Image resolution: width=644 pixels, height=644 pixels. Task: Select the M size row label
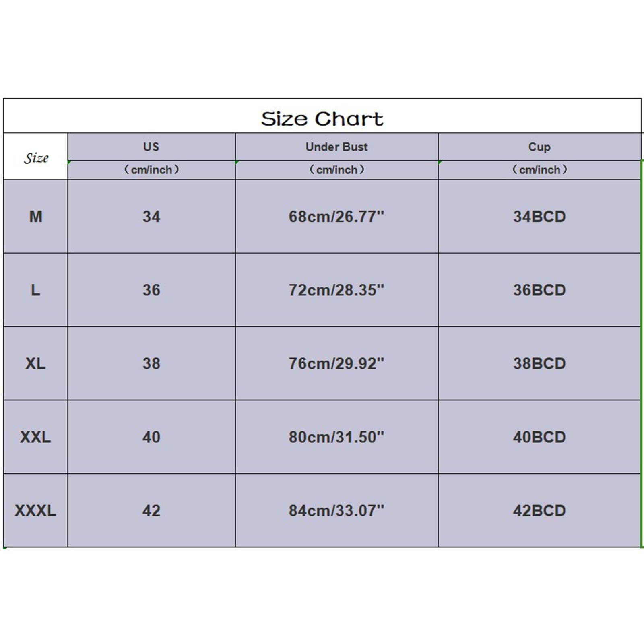pos(36,217)
